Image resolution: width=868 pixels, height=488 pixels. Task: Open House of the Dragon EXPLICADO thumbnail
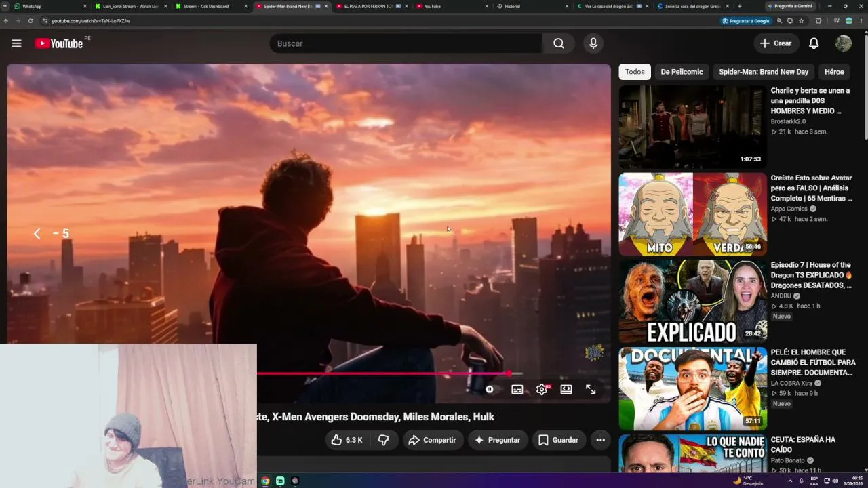(x=692, y=302)
